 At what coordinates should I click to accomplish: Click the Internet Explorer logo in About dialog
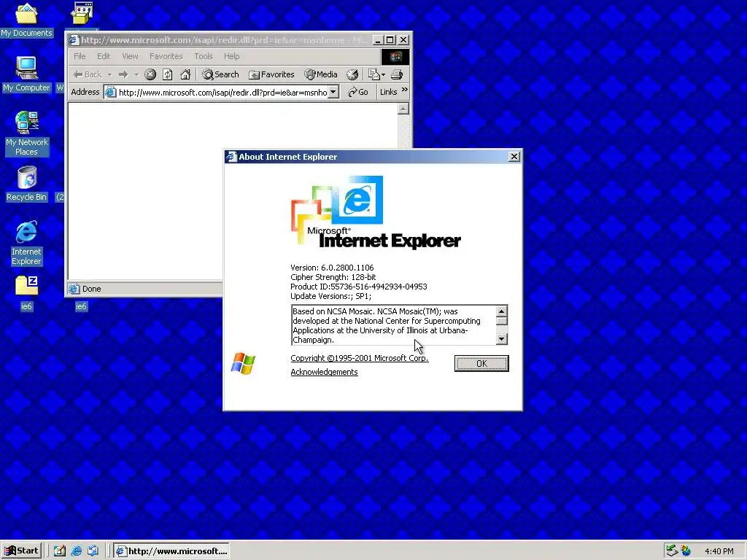[376, 213]
